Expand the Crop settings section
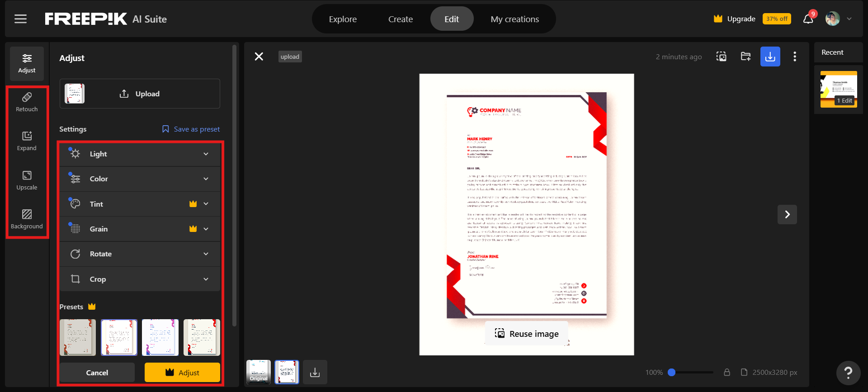 [x=140, y=279]
